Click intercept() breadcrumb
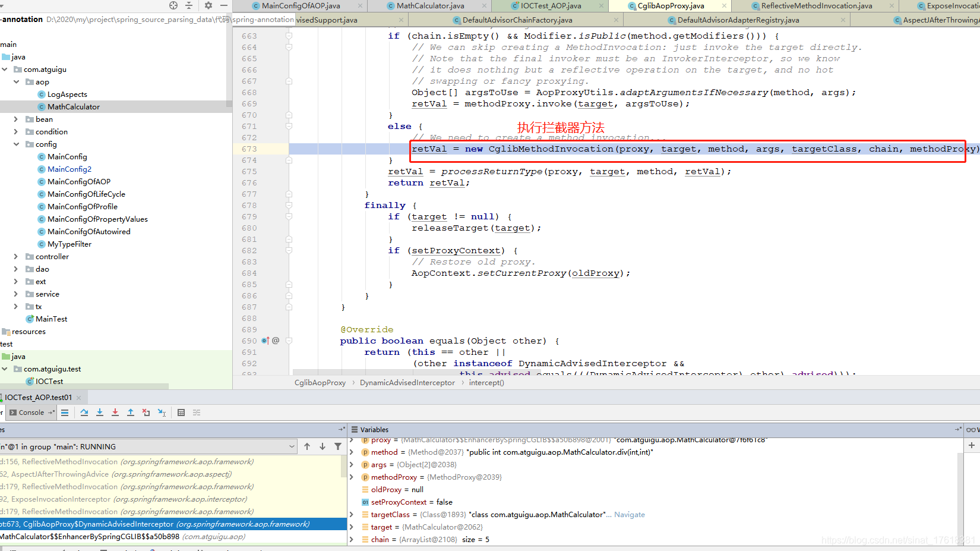This screenshot has height=551, width=980. click(486, 383)
